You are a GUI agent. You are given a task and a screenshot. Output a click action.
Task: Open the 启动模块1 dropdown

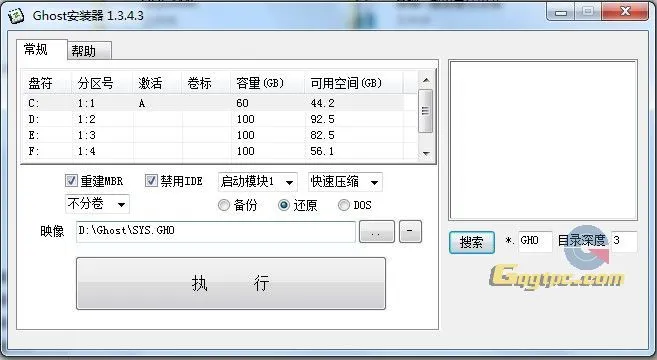258,181
